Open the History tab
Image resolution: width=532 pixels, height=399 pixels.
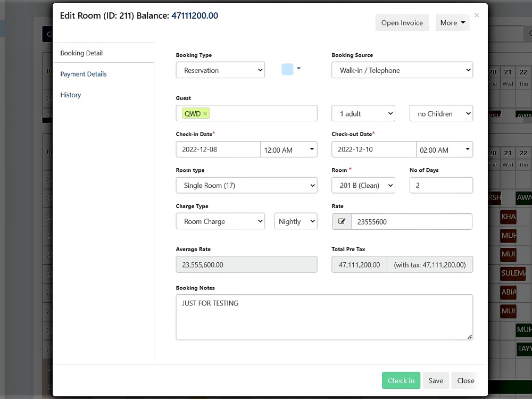pyautogui.click(x=70, y=95)
